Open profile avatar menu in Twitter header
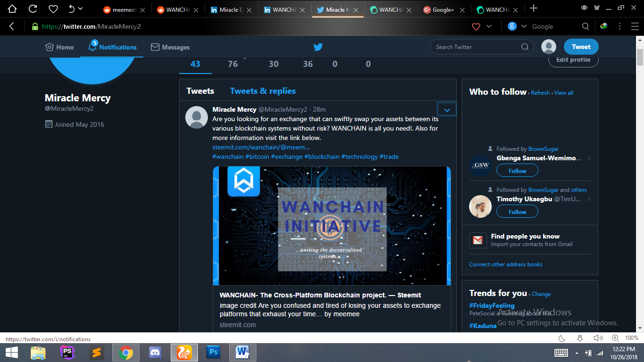This screenshot has height=362, width=644. click(549, 47)
